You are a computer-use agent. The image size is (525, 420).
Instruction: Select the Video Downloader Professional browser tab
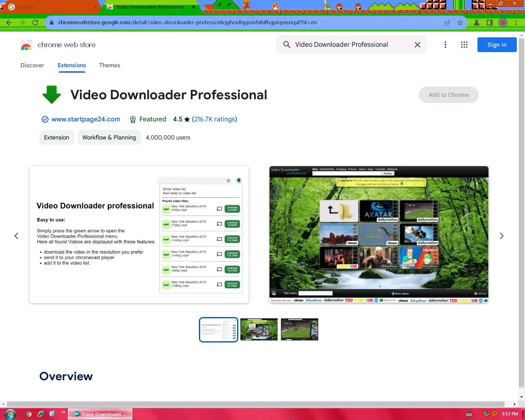150,7
